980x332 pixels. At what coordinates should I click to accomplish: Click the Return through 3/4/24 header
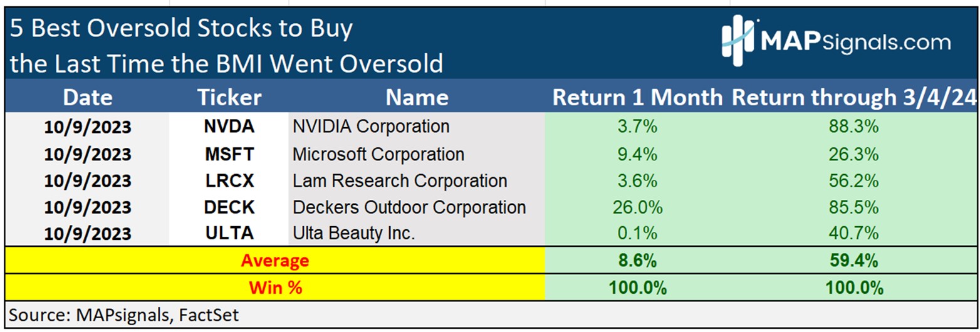[855, 97]
